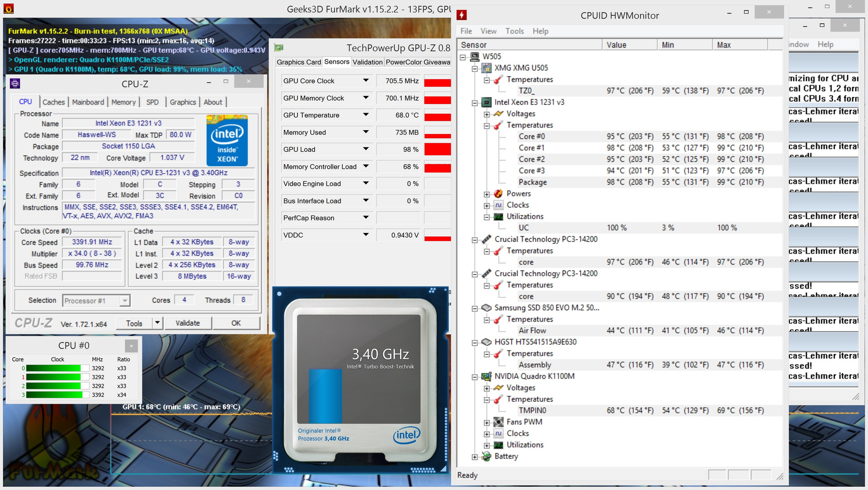Viewport: 868px width, 490px height.
Task: Open HWMonitor File menu
Action: [x=466, y=31]
